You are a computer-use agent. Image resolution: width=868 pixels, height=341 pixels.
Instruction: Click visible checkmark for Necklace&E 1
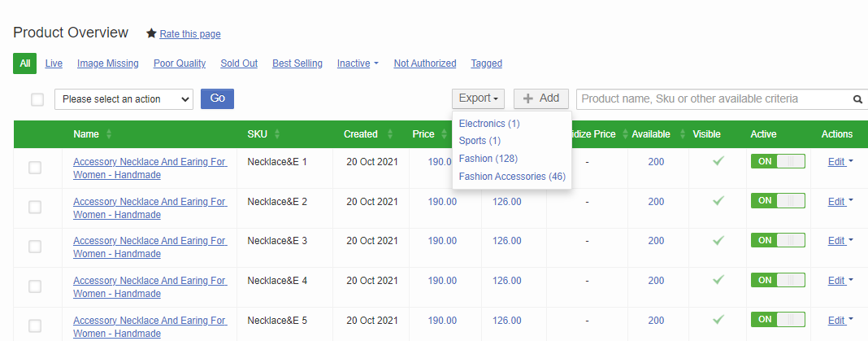coord(718,161)
